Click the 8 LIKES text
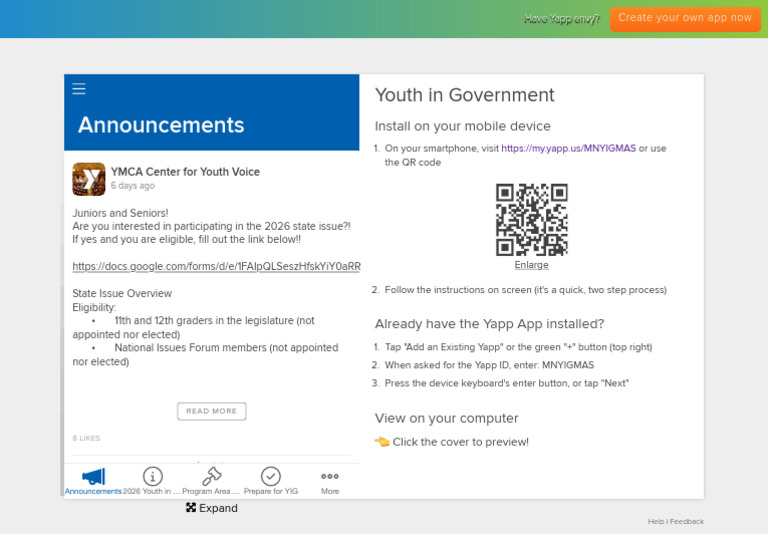 [x=86, y=438]
